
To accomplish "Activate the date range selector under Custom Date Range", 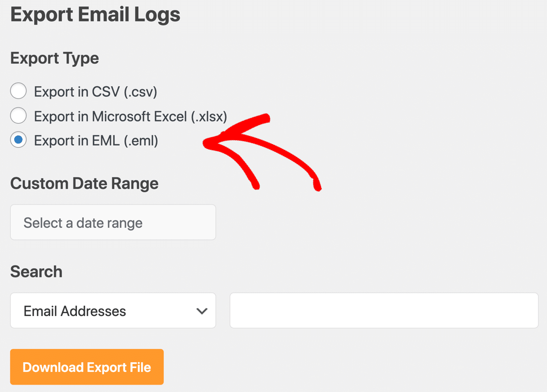I will point(113,222).
